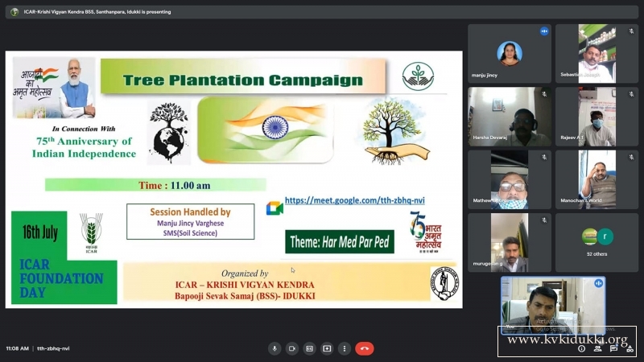Click Rajeev A T video tile
644x362 pixels.
(596, 116)
